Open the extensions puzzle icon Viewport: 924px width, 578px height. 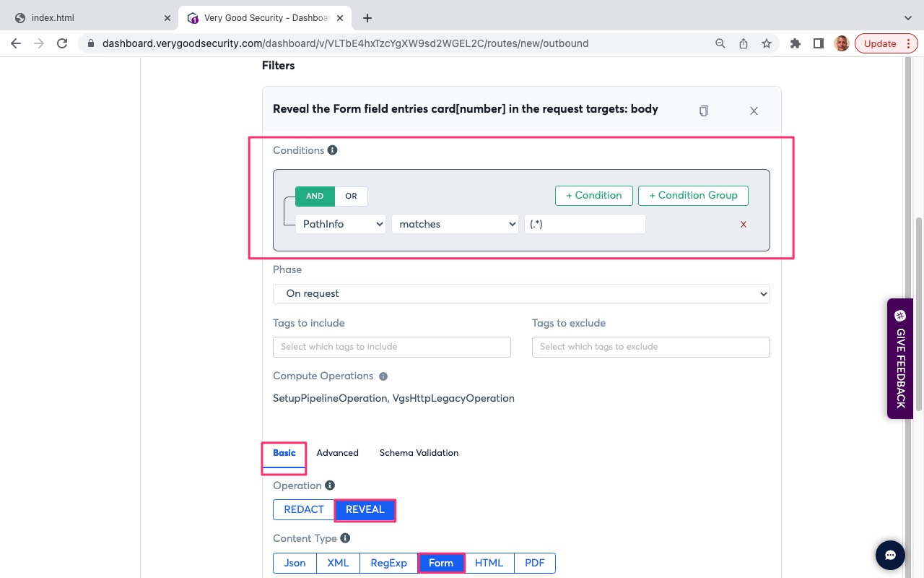(796, 43)
